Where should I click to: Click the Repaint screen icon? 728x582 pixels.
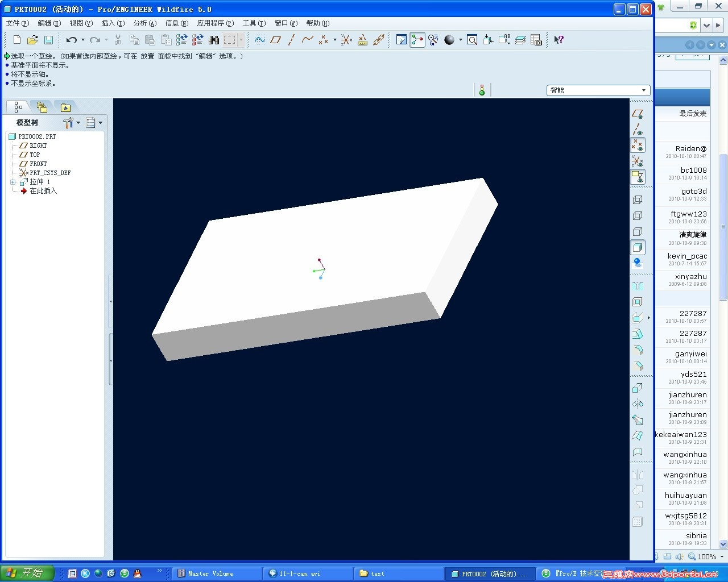click(x=402, y=40)
